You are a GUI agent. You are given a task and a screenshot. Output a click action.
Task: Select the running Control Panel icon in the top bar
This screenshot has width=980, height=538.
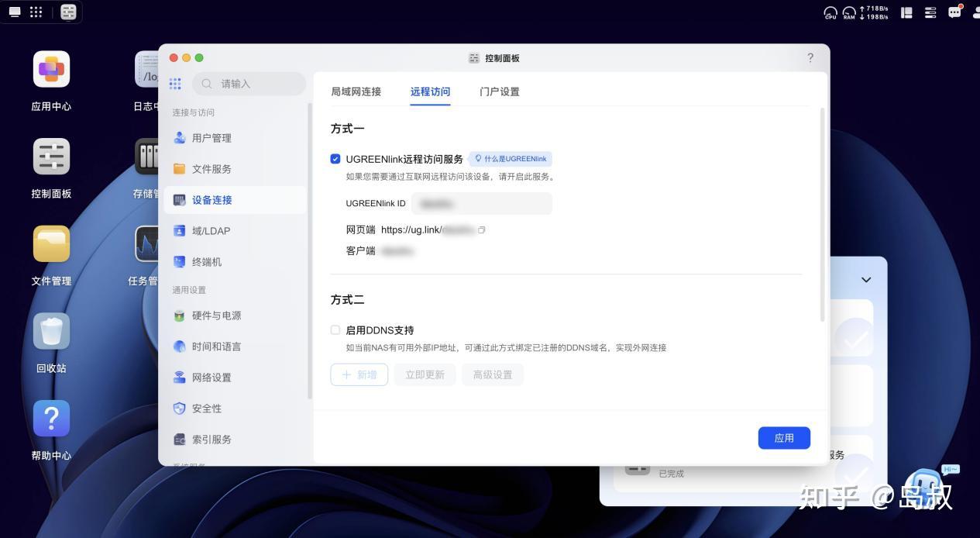68,12
